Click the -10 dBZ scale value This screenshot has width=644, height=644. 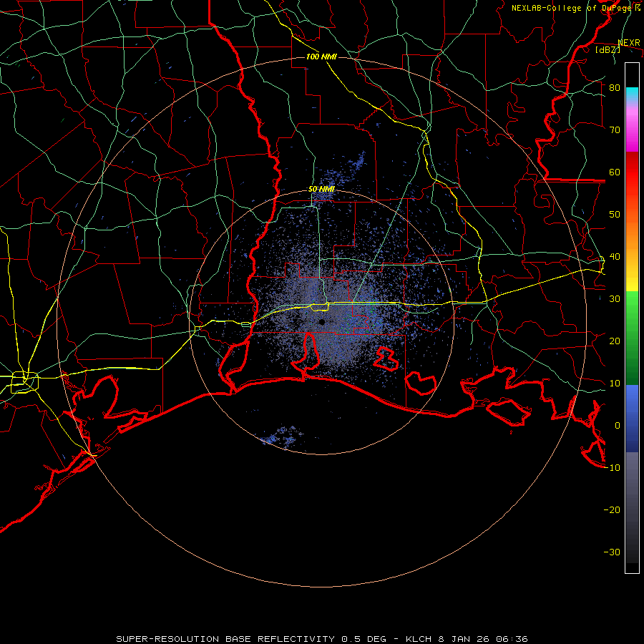[612, 468]
